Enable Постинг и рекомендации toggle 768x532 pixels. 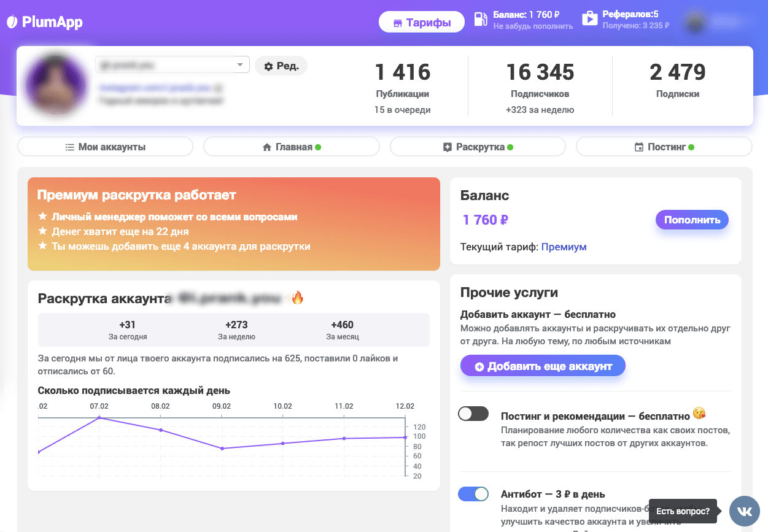click(x=473, y=414)
